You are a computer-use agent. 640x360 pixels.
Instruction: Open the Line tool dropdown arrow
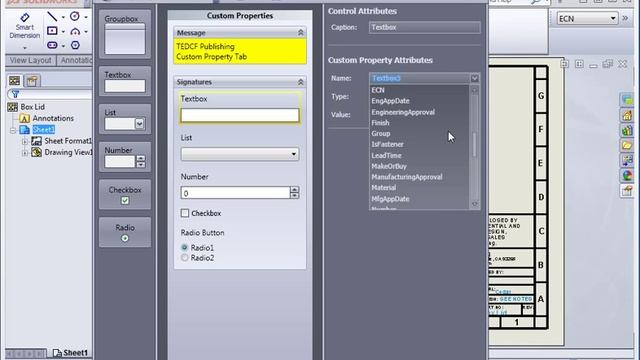point(63,17)
